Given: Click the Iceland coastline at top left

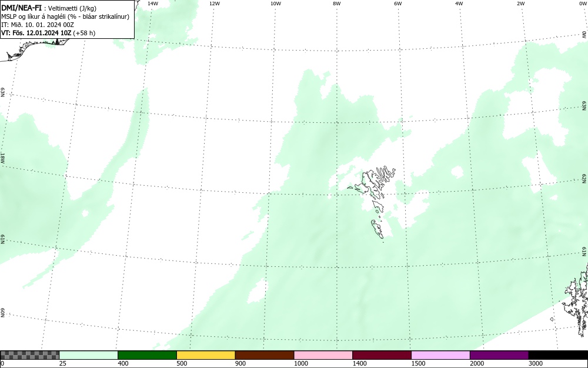Looking at the screenshot, I should point(36,49).
